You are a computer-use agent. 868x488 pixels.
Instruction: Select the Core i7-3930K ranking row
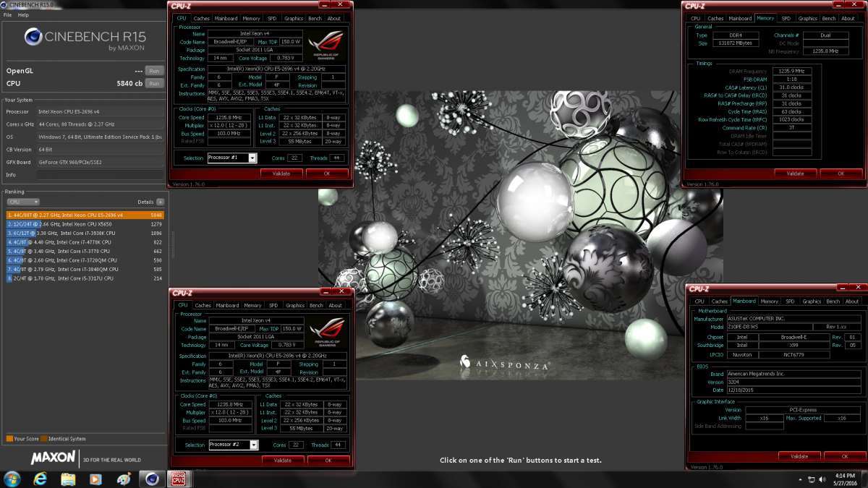pos(85,233)
